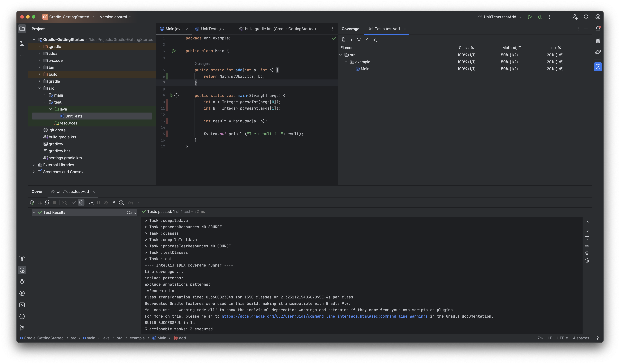Debug UnitTests.testAdd with the bug icon
The width and height of the screenshot is (620, 364).
540,17
